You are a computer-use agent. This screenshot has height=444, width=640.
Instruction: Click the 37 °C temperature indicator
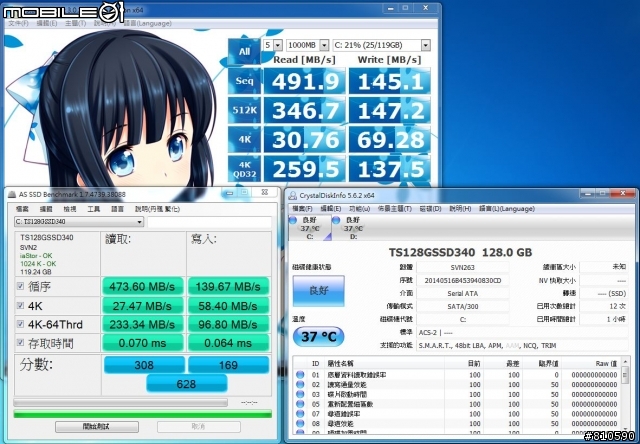318,337
